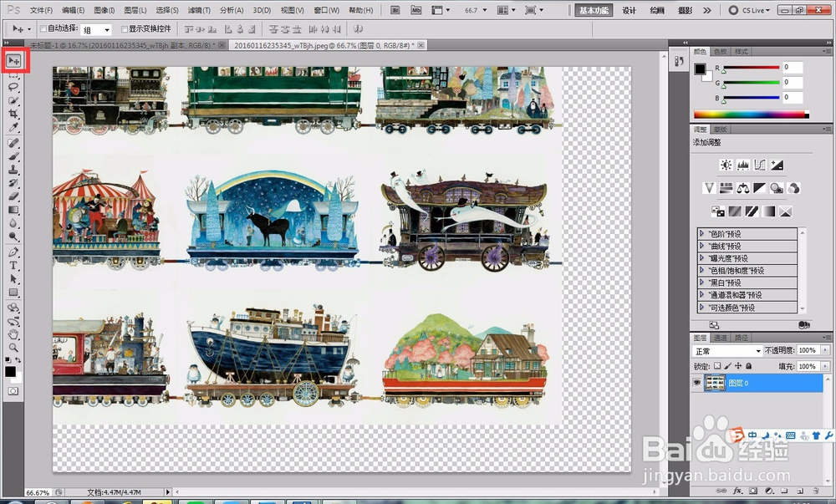Add a Color Balance adjustment
The image size is (836, 504).
(742, 188)
